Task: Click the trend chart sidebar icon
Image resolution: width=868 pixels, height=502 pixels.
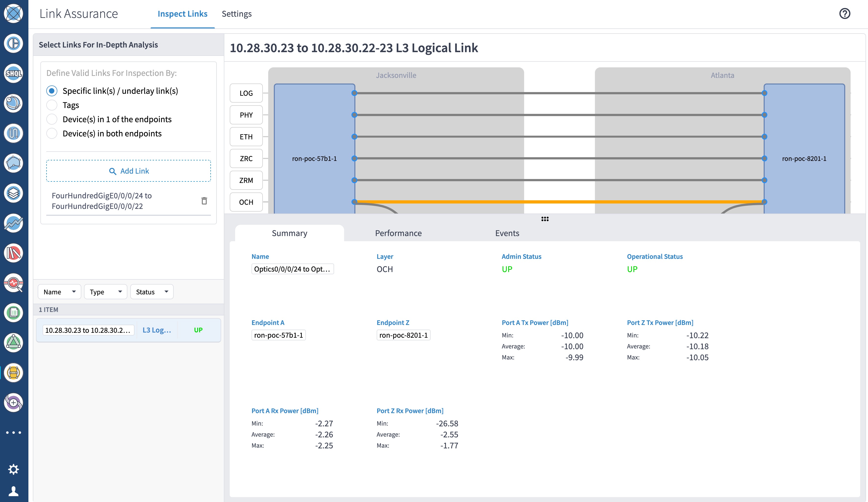Action: click(13, 223)
